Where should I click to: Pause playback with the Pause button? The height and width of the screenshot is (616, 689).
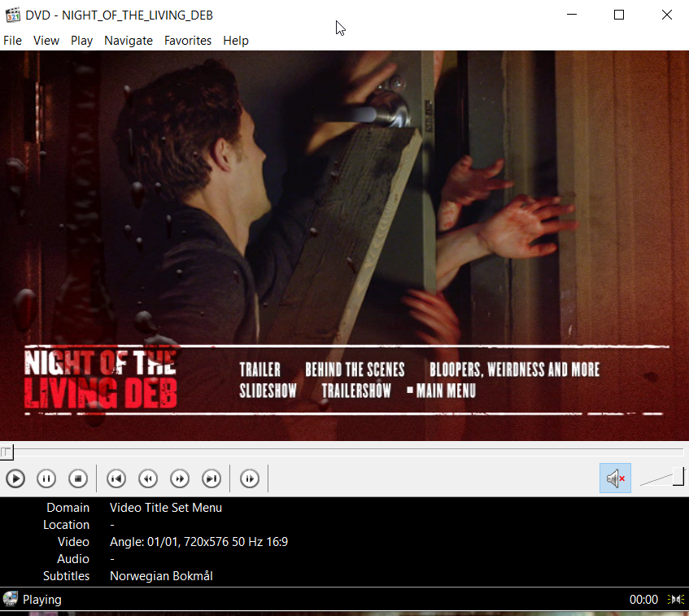pos(46,478)
